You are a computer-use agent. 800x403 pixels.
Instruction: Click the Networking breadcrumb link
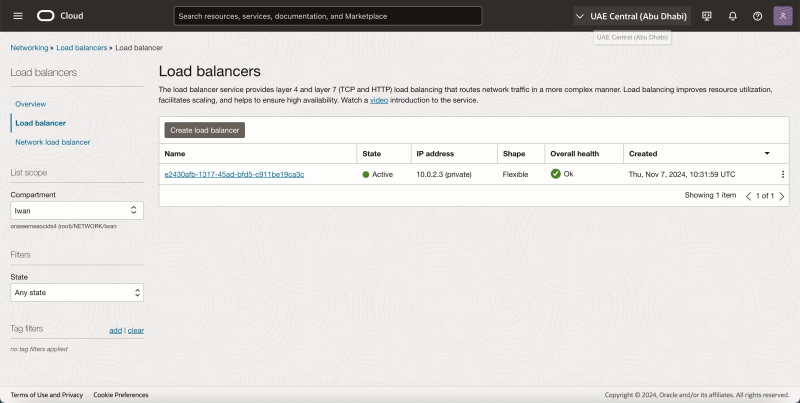tap(29, 48)
